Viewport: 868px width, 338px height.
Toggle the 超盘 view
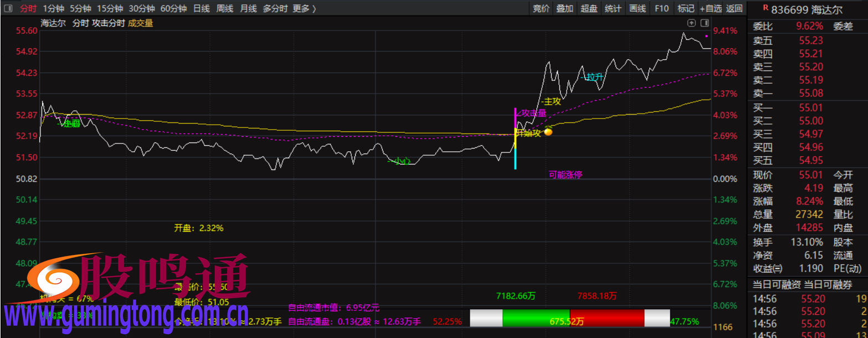pos(589,8)
